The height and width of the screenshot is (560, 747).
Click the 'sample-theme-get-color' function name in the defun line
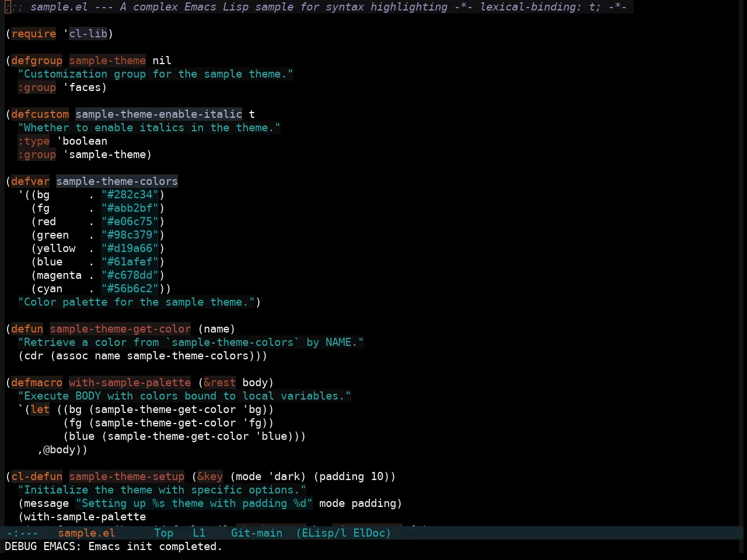click(x=120, y=329)
